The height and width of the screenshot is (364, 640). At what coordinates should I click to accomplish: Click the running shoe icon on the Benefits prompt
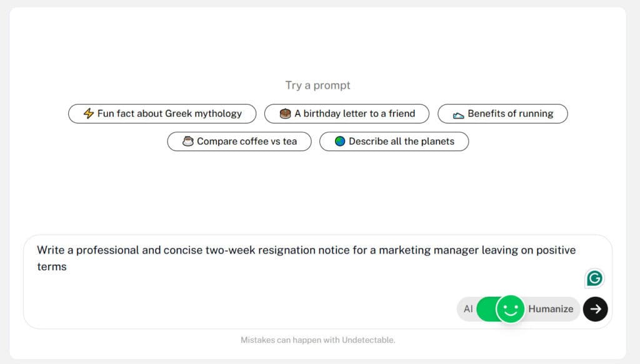click(x=458, y=116)
